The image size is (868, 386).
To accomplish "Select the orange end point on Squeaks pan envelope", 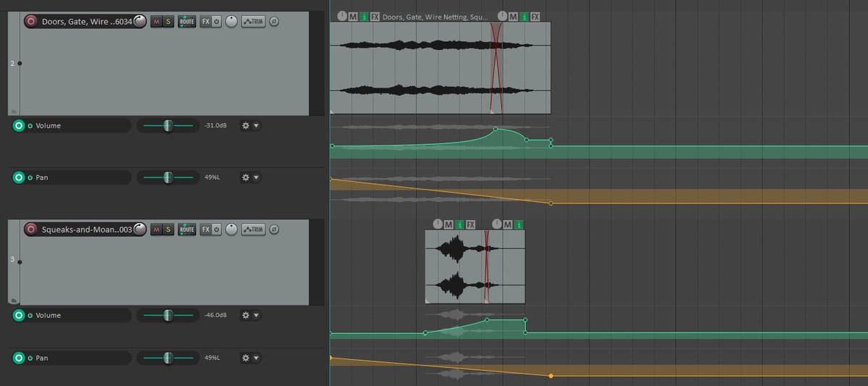I will pos(551,376).
